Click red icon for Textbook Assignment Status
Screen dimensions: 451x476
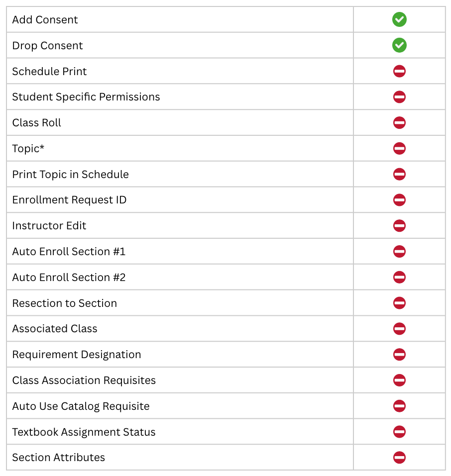click(399, 432)
